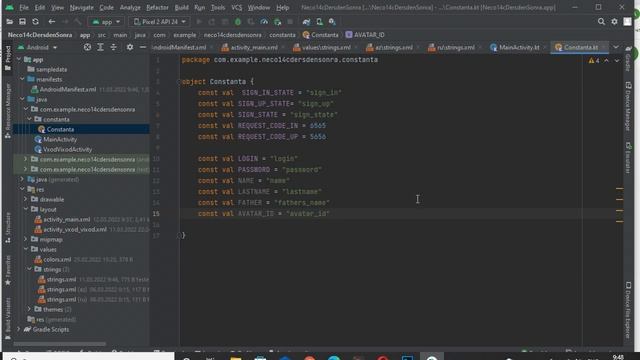Click the Select Opened File target icon
Image resolution: width=640 pixels, height=360 pixels.
(x=87, y=47)
